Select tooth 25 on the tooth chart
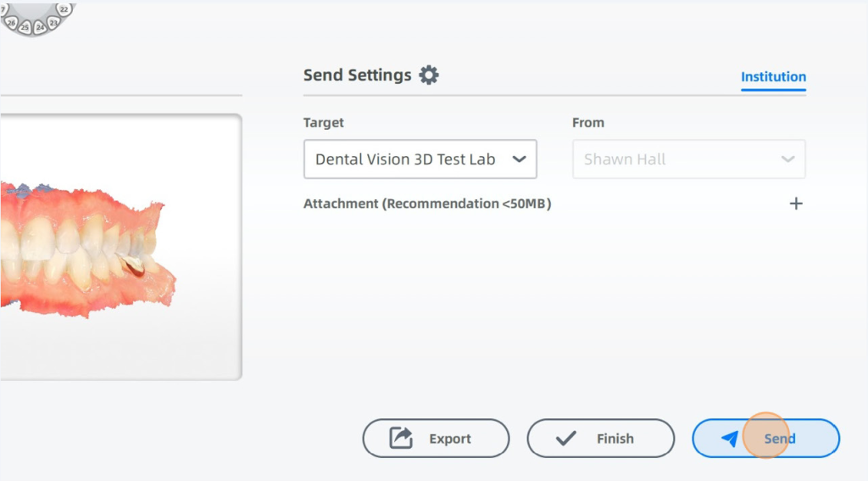This screenshot has width=868, height=481. click(x=25, y=28)
